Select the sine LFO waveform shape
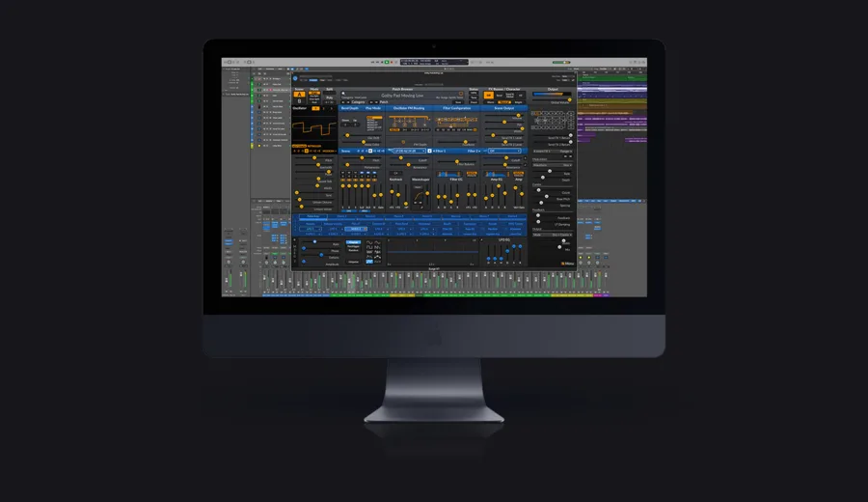This screenshot has height=502, width=868. pyautogui.click(x=369, y=242)
